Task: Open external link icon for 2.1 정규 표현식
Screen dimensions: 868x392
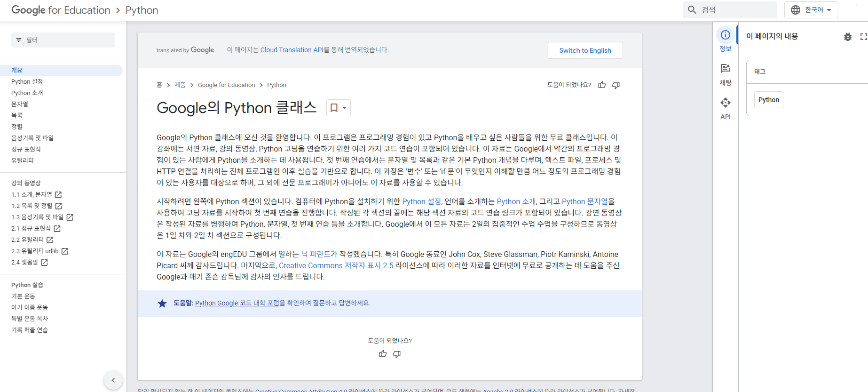Action: tap(57, 229)
